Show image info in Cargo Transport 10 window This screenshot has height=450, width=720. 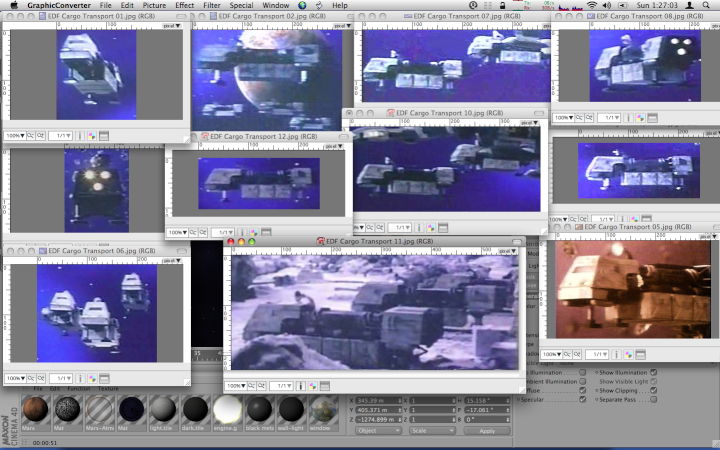point(419,228)
